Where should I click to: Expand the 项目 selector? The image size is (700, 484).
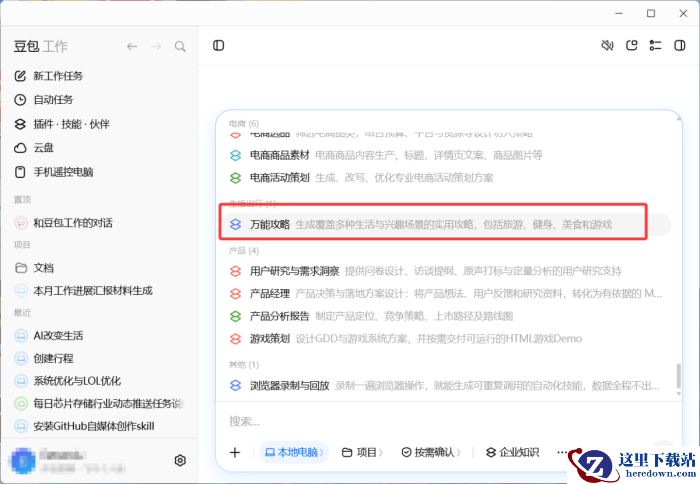[x=362, y=452]
